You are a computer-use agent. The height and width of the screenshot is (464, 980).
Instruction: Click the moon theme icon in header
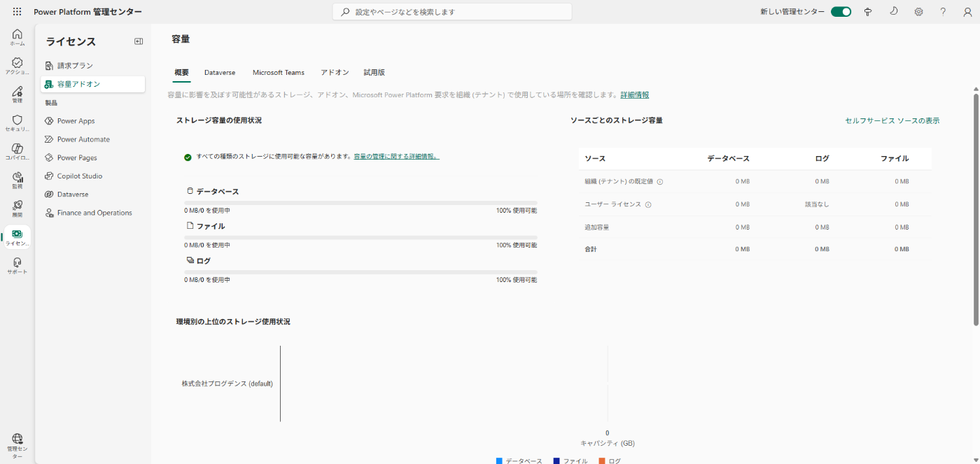pyautogui.click(x=893, y=12)
